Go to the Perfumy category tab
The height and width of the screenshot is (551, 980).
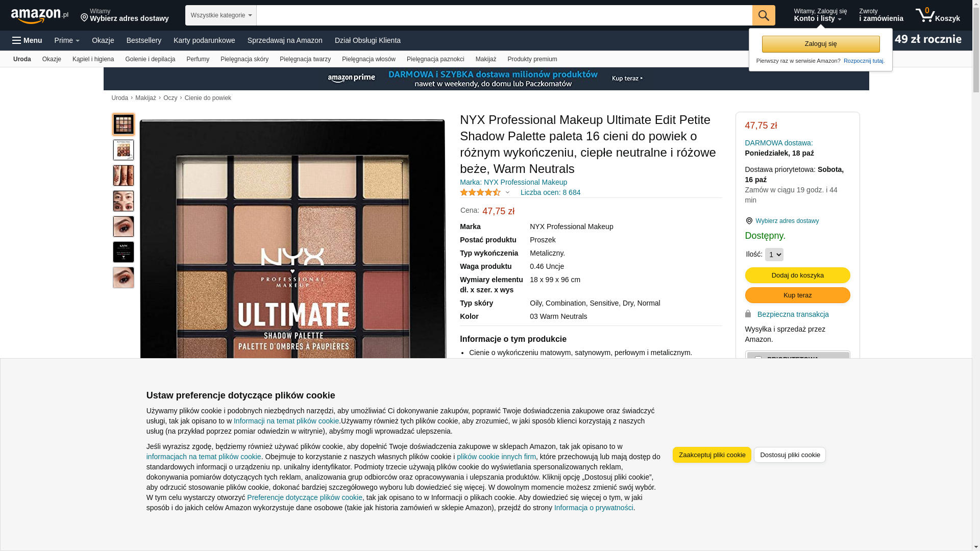tap(198, 59)
